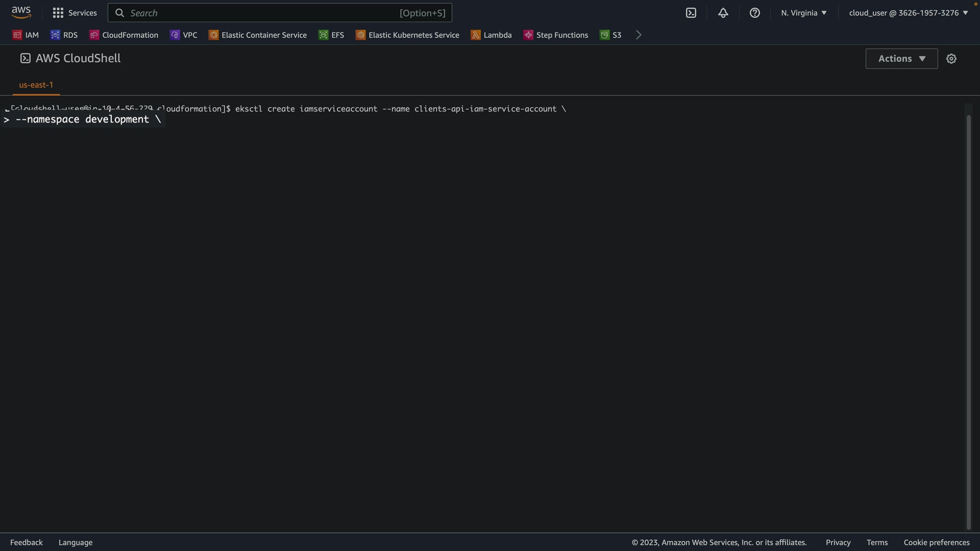The width and height of the screenshot is (980, 551).
Task: Show more favorites with right chevron
Action: 639,35
